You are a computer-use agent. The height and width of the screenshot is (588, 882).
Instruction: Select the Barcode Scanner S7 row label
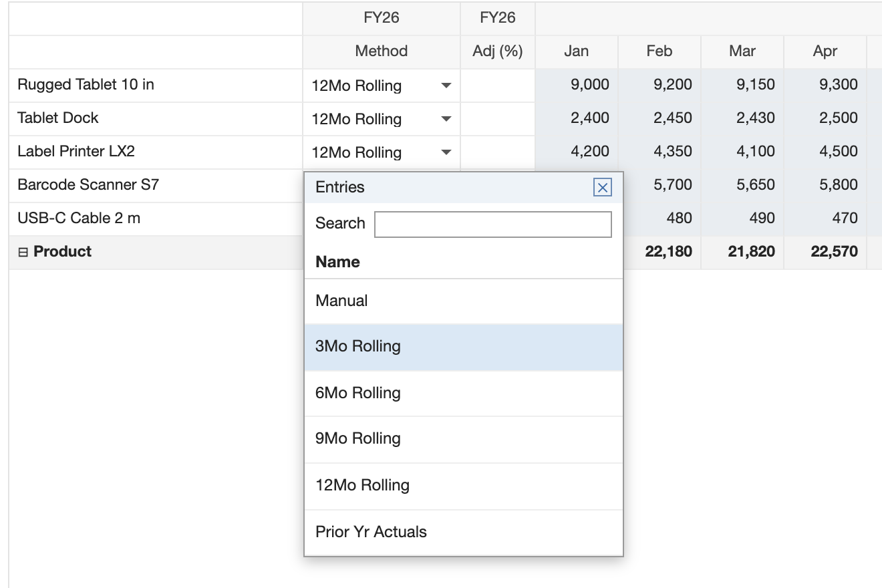pos(88,184)
